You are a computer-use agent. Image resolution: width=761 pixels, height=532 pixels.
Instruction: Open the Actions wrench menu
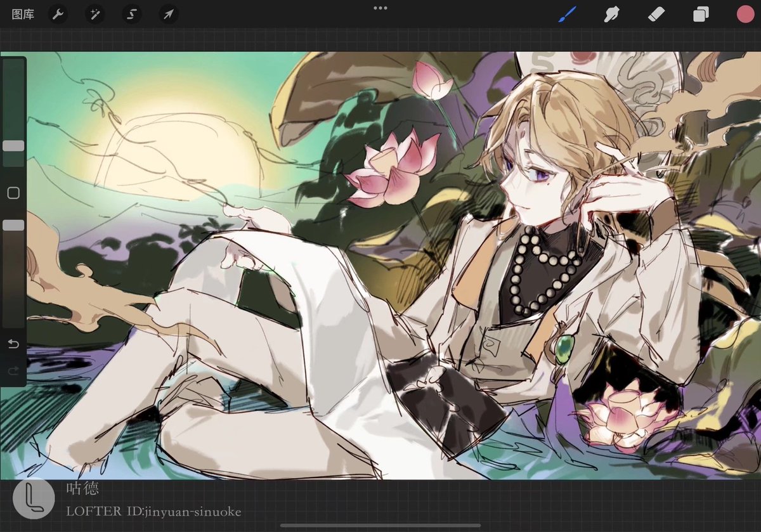(x=58, y=14)
